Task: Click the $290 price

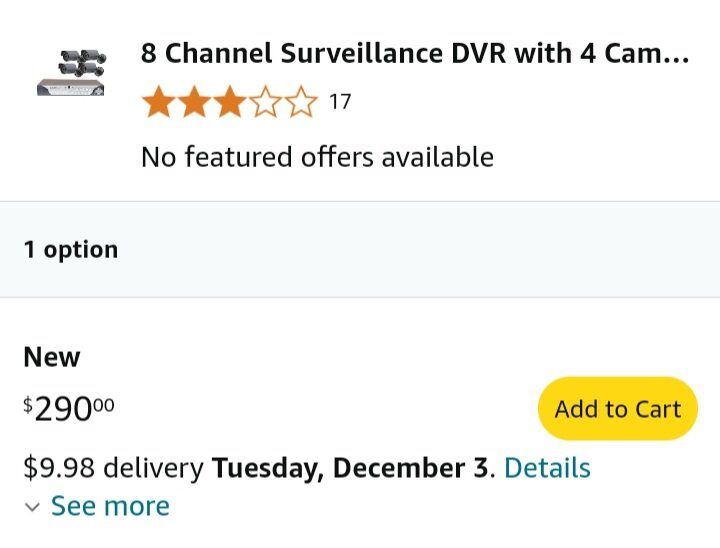Action: tap(69, 408)
